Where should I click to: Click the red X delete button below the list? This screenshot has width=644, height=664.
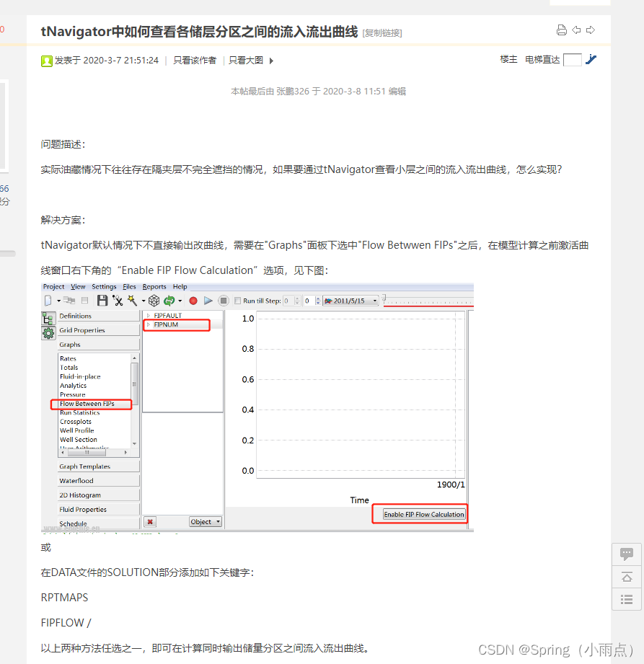tap(150, 522)
